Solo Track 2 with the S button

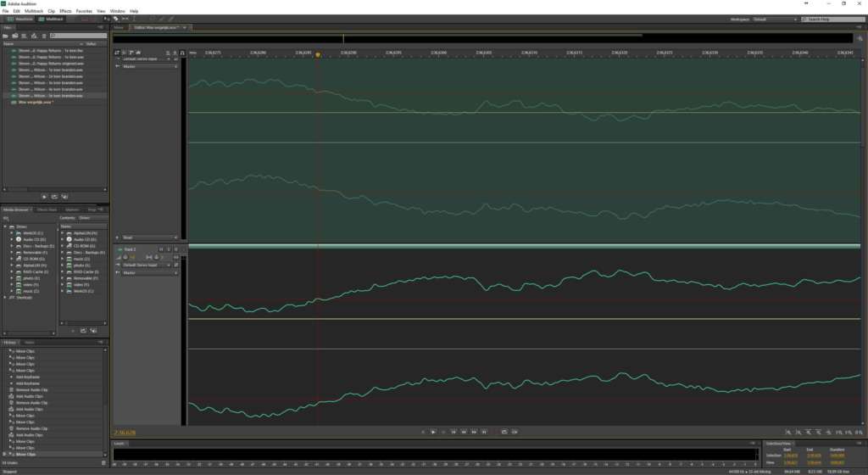coord(169,249)
